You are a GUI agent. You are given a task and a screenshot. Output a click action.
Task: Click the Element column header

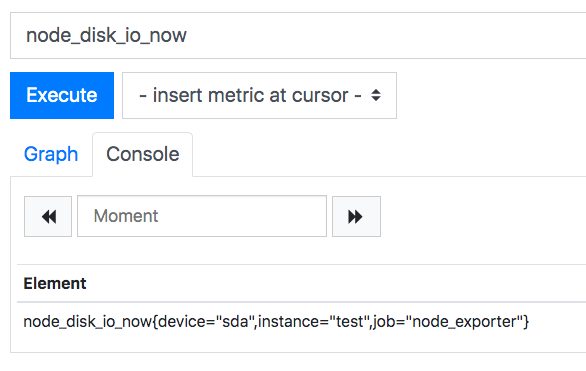click(55, 284)
